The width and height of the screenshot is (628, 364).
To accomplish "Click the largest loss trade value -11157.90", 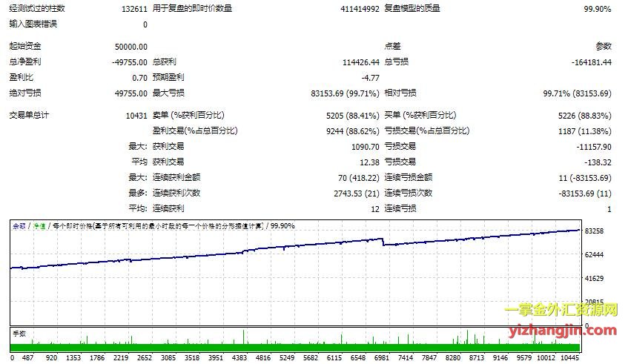I will (594, 147).
